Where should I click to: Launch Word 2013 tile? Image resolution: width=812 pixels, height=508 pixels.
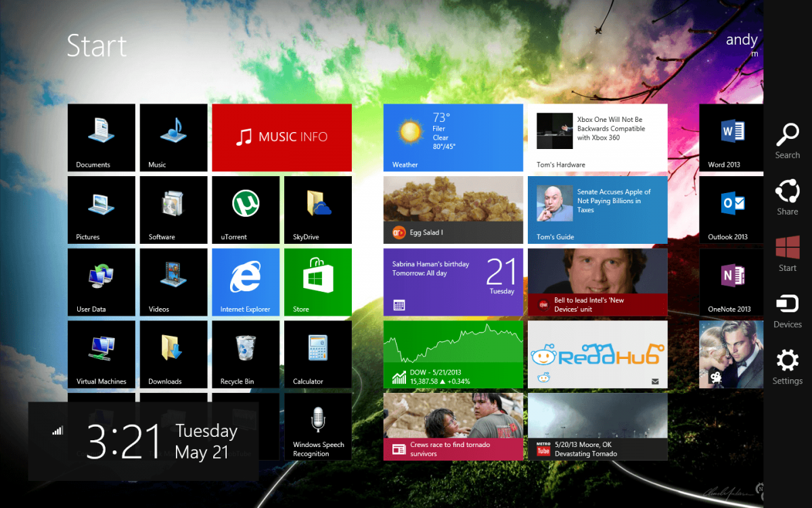pyautogui.click(x=731, y=137)
